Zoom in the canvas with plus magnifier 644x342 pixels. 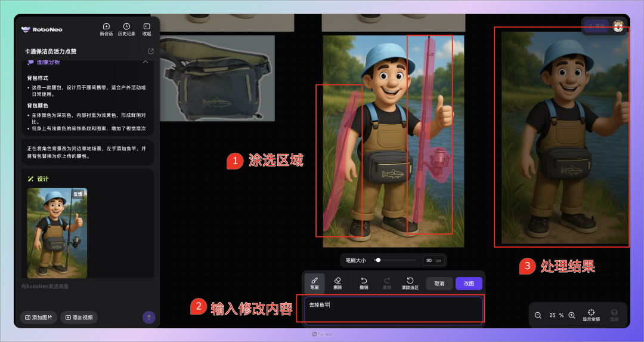tap(571, 315)
